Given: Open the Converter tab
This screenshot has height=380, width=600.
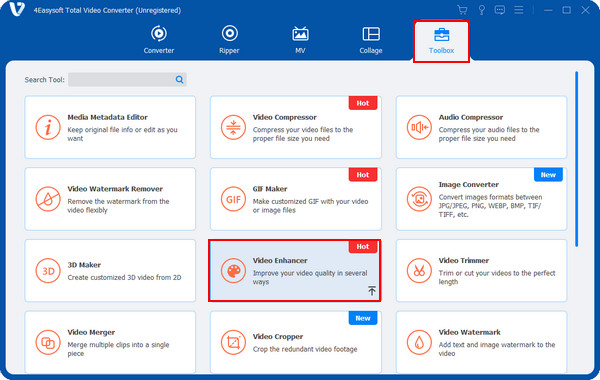Looking at the screenshot, I should (x=158, y=40).
